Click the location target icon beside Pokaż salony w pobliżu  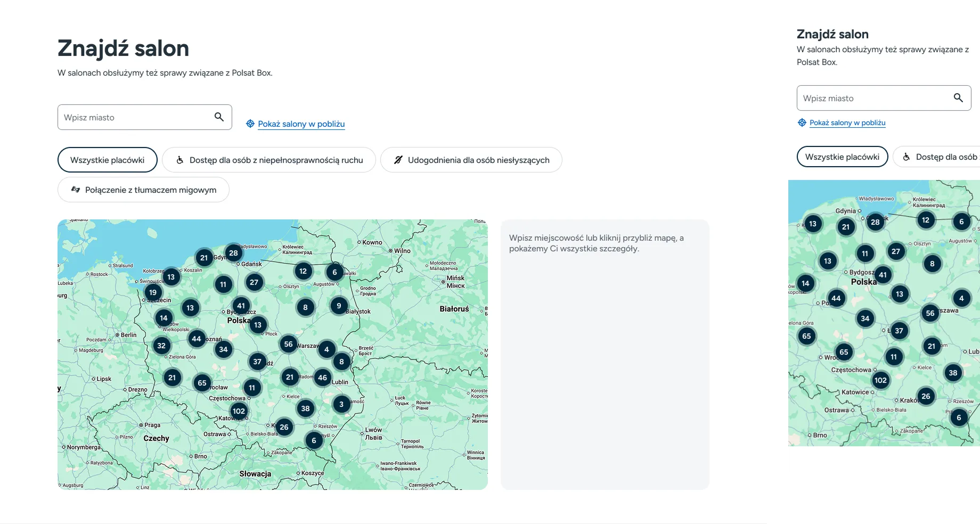click(x=249, y=123)
